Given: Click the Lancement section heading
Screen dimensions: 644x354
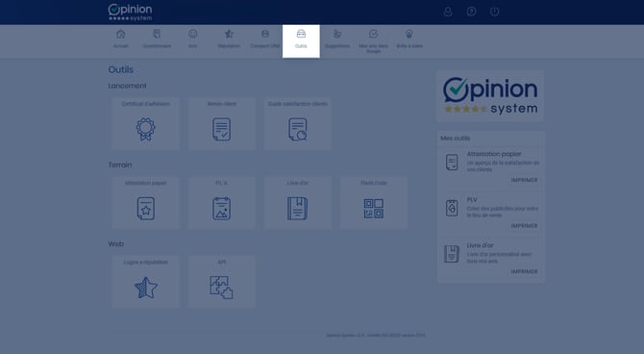Looking at the screenshot, I should click(x=127, y=86).
